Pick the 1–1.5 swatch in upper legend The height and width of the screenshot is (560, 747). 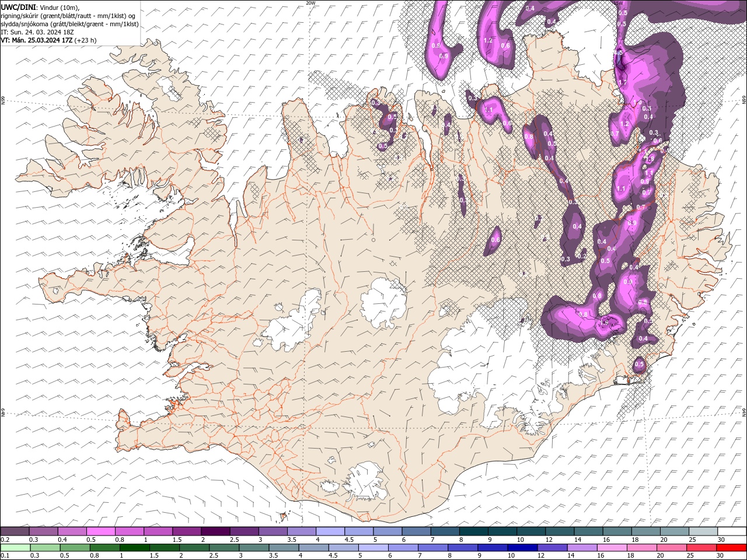click(x=158, y=531)
